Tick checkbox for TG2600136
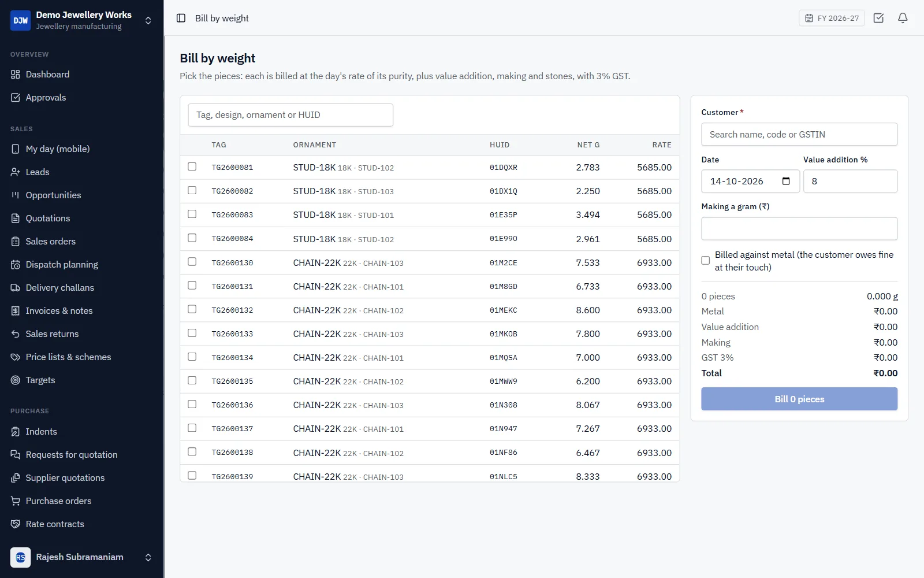This screenshot has height=578, width=924. coord(192,404)
